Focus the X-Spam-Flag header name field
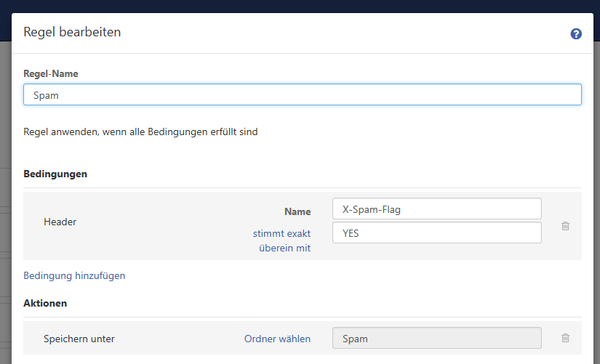The width and height of the screenshot is (600, 364). [x=436, y=209]
